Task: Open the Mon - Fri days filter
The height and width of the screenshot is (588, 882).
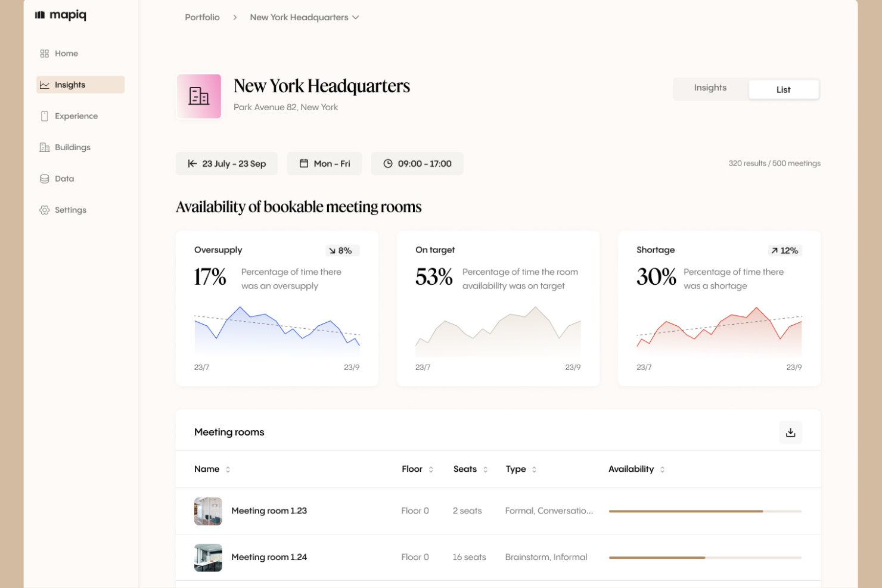Action: 324,163
